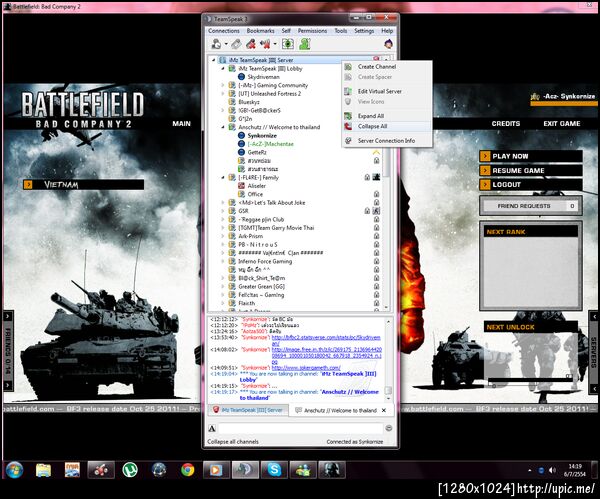
Task: Open the Permissions menu
Action: pos(312,31)
